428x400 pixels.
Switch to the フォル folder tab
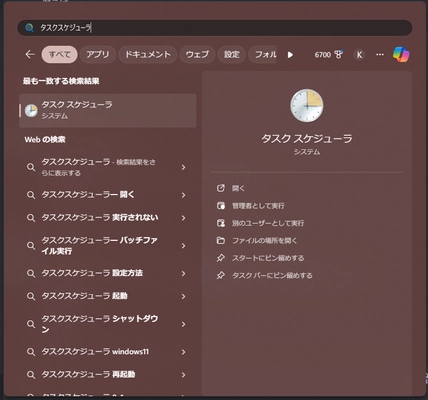point(263,54)
